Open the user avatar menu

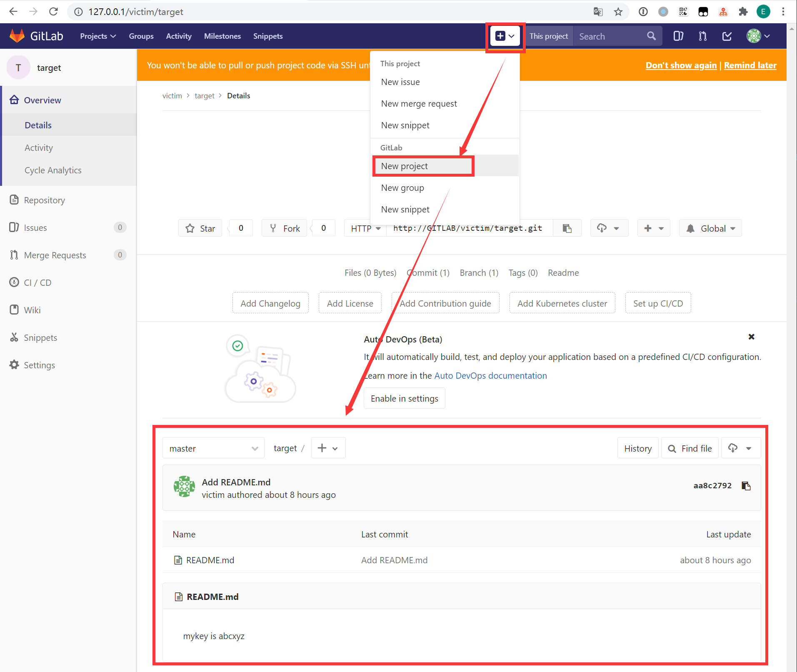758,36
